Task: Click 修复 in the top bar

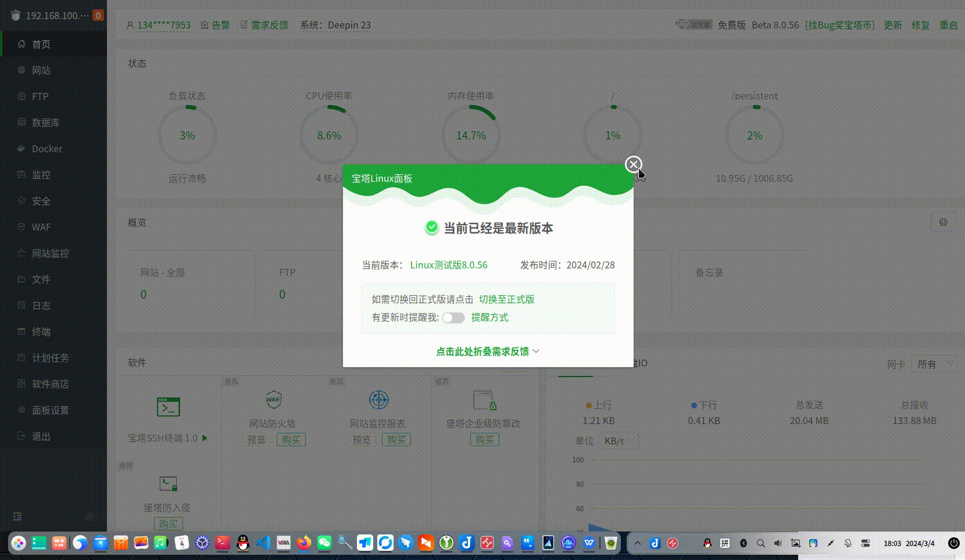Action: click(921, 25)
